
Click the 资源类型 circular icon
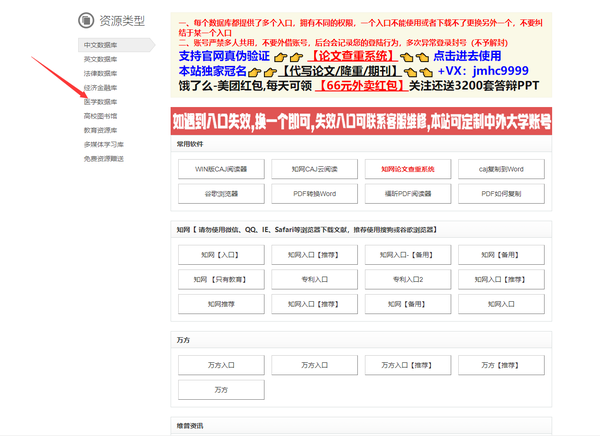(x=86, y=20)
